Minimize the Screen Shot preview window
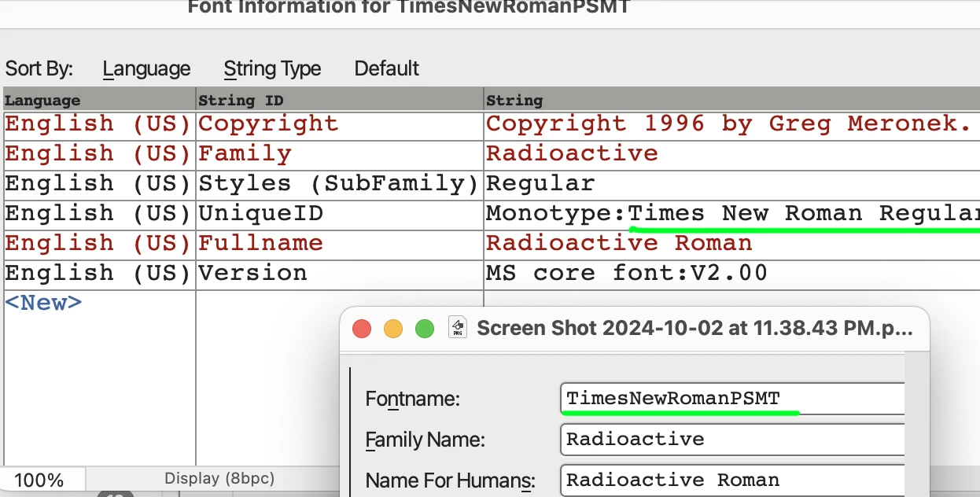Viewport: 980px width, 497px height. [393, 329]
